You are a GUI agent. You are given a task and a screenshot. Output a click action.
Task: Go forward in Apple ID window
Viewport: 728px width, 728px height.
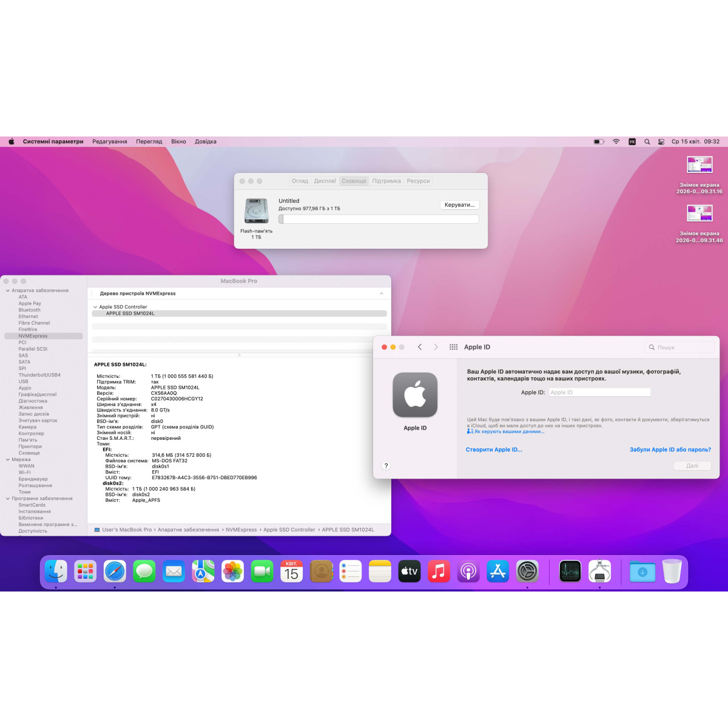(x=436, y=347)
